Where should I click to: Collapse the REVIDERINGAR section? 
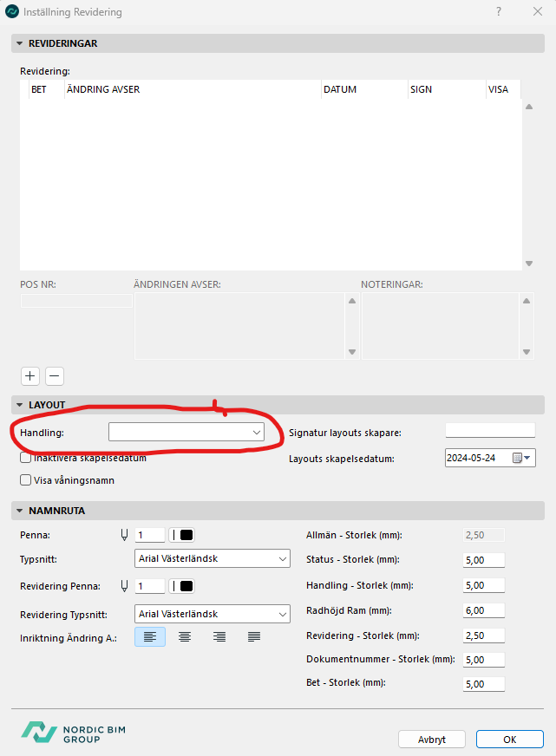(20, 43)
